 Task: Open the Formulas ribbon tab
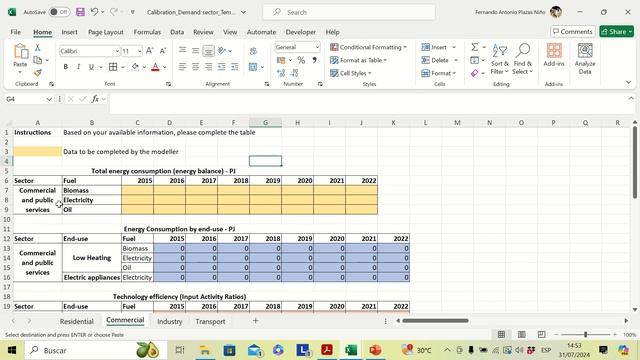point(147,32)
